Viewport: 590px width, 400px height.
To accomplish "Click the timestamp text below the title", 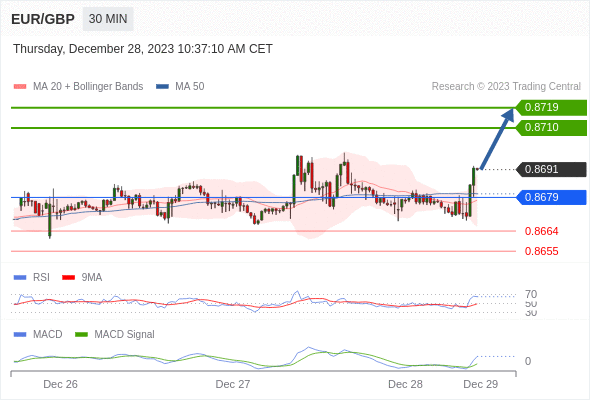I will (143, 49).
